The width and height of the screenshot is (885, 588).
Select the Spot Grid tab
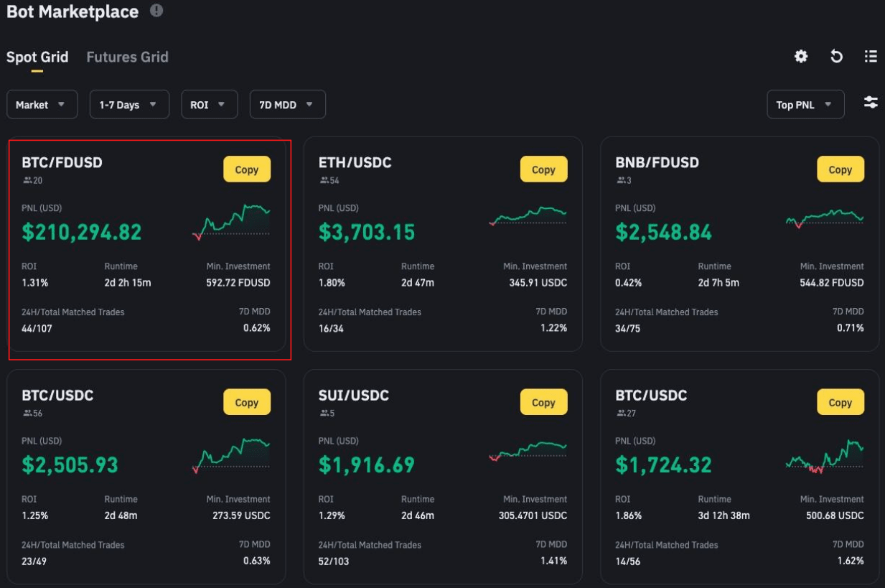37,57
